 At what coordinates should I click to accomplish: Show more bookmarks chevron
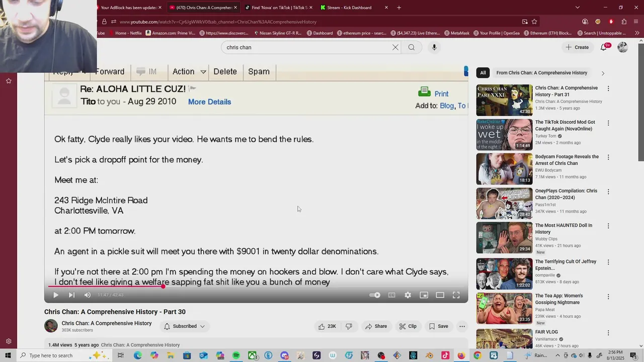click(637, 33)
